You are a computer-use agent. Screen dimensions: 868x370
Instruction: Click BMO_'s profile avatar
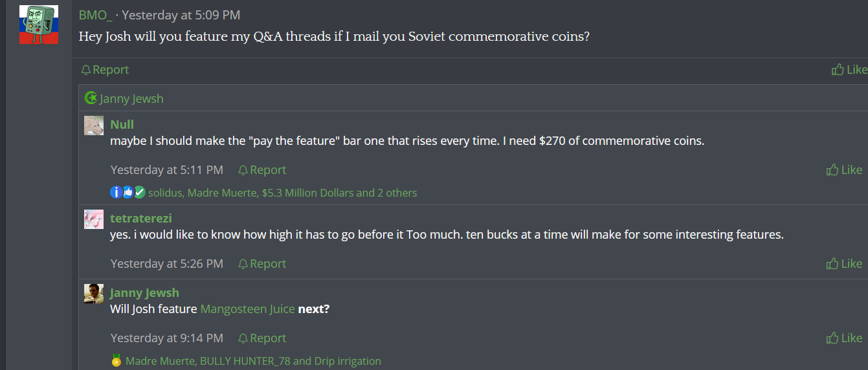pyautogui.click(x=39, y=25)
